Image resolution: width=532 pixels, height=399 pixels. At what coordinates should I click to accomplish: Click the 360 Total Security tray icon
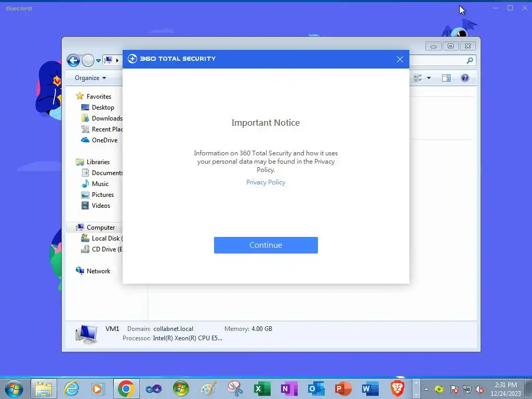tap(439, 389)
